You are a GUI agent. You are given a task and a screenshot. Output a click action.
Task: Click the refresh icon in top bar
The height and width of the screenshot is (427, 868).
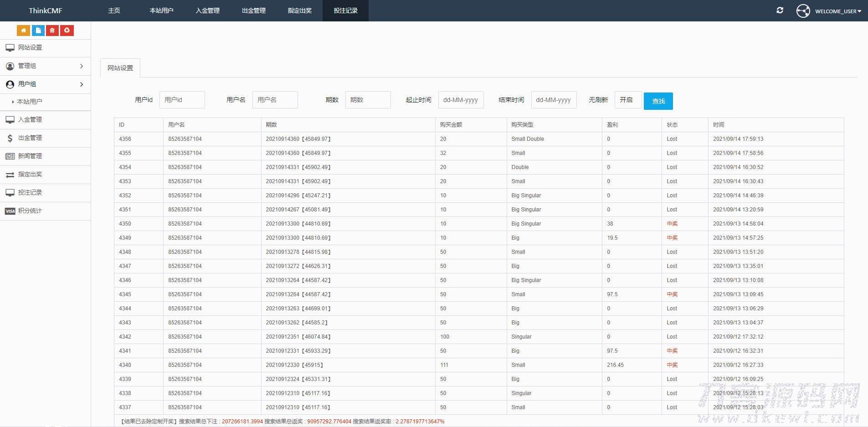click(780, 10)
